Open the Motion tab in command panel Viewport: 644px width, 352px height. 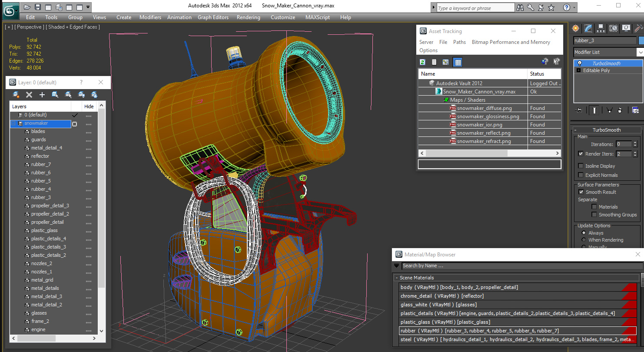[x=613, y=28]
